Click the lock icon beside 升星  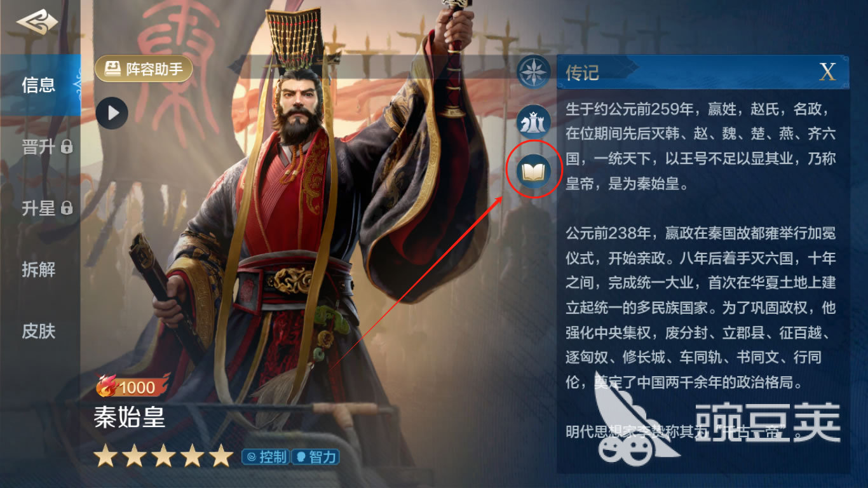coord(67,208)
